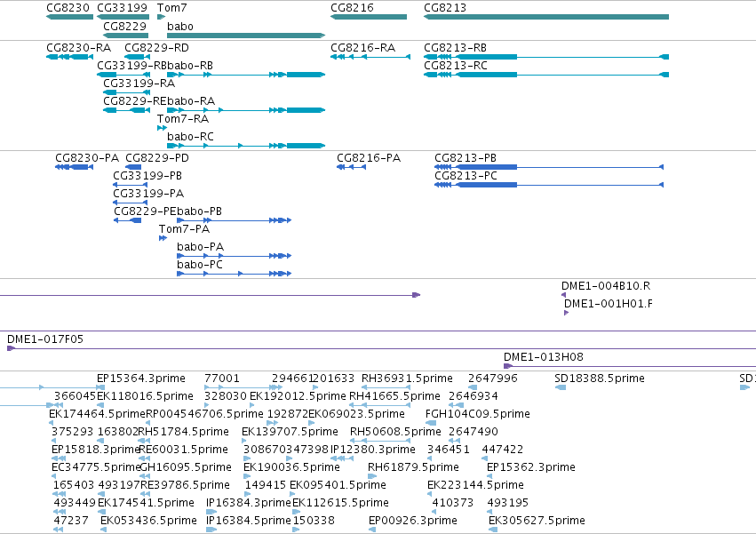Select EST EK053436.5prime
The image size is (756, 534).
[x=149, y=521]
